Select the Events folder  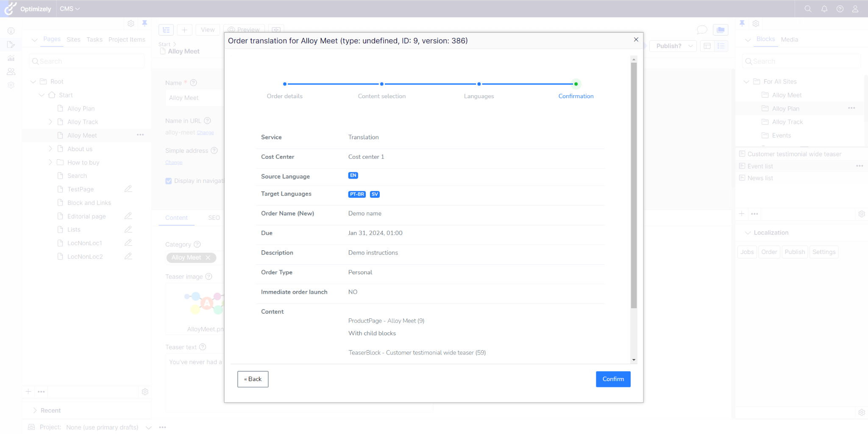point(781,135)
